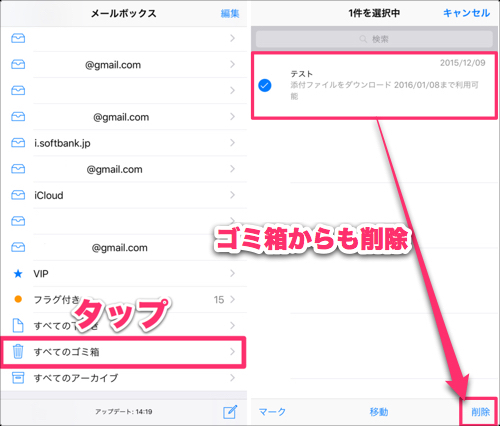Open the iCloud inbox tray icon

click(18, 195)
